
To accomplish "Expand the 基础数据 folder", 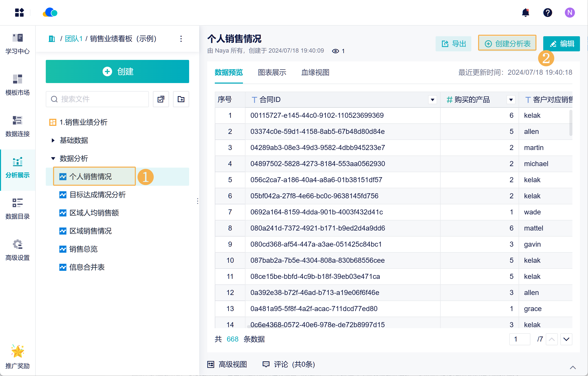I will pos(53,140).
